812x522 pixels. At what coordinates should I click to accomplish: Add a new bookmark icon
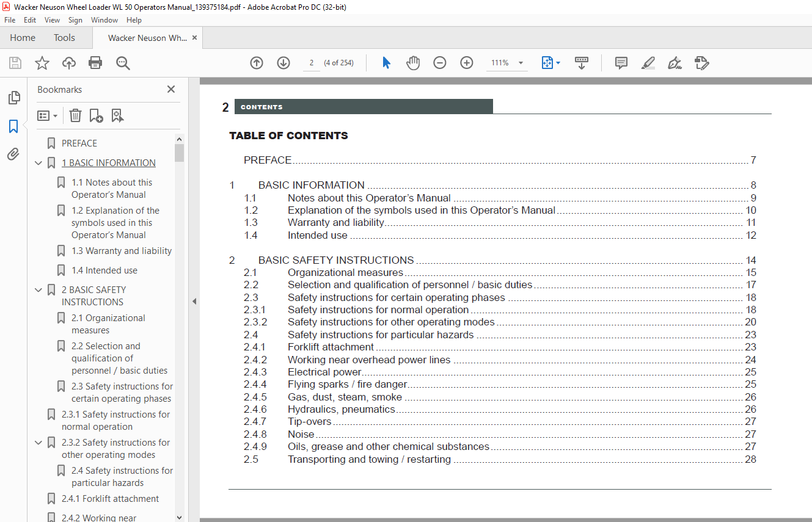tap(96, 115)
